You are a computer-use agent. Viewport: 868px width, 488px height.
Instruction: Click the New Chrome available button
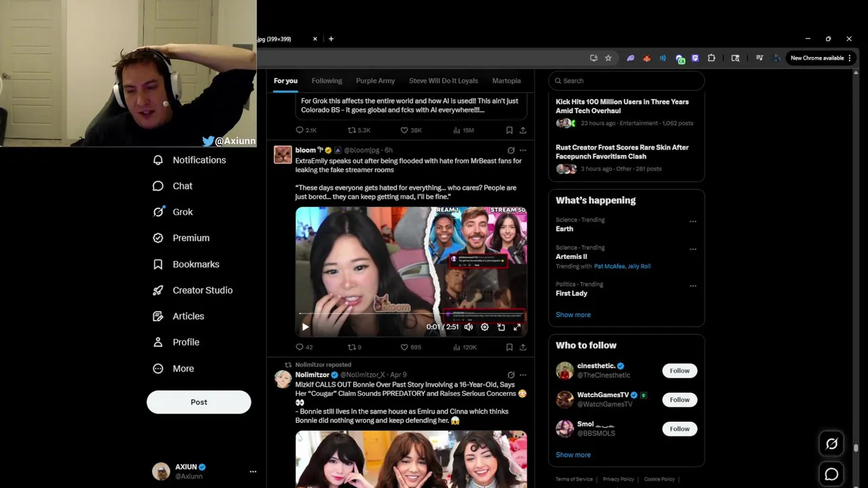click(821, 58)
